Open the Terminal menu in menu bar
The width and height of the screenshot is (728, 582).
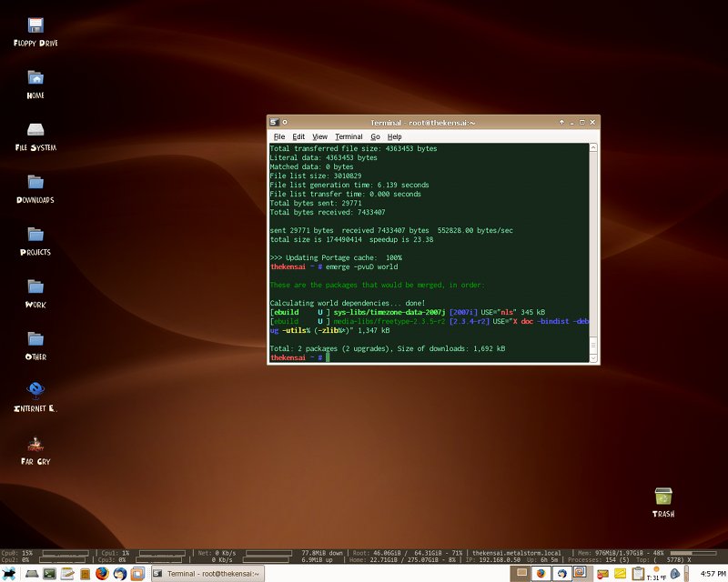pos(349,136)
